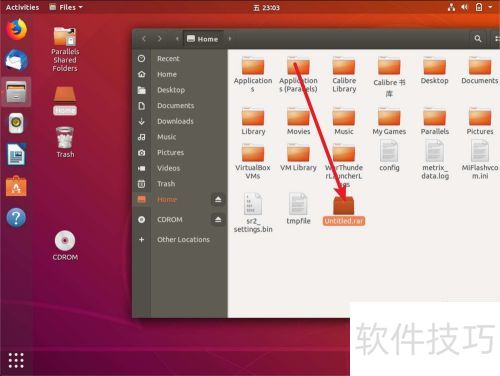Viewport: 500px width, 376px height.
Task: Click the path bar left scroll arrow
Action: click(177, 39)
